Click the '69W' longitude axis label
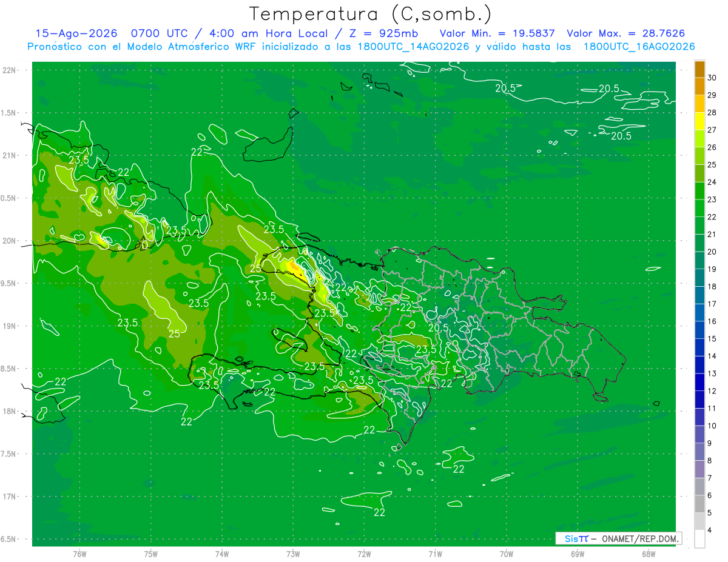This screenshot has height=562, width=728. pyautogui.click(x=578, y=554)
